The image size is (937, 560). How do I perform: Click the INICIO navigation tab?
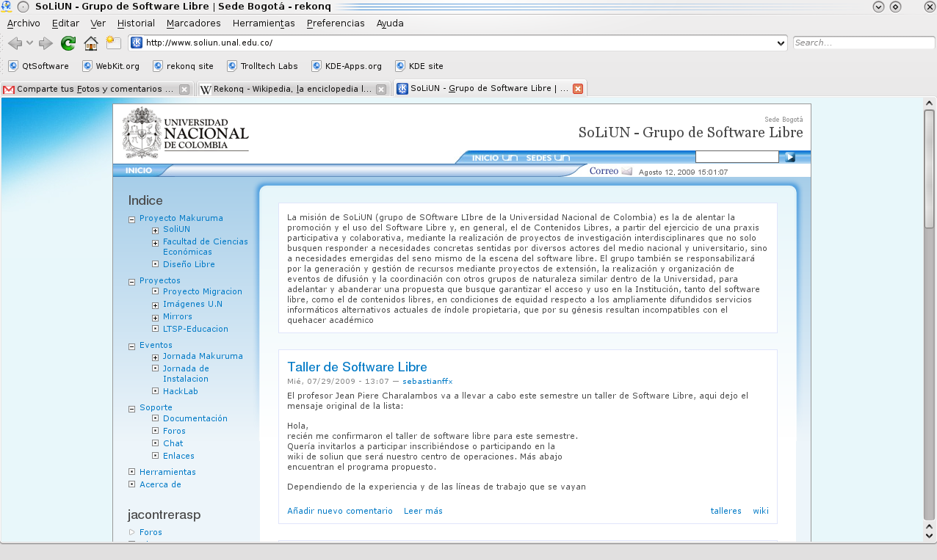point(139,170)
